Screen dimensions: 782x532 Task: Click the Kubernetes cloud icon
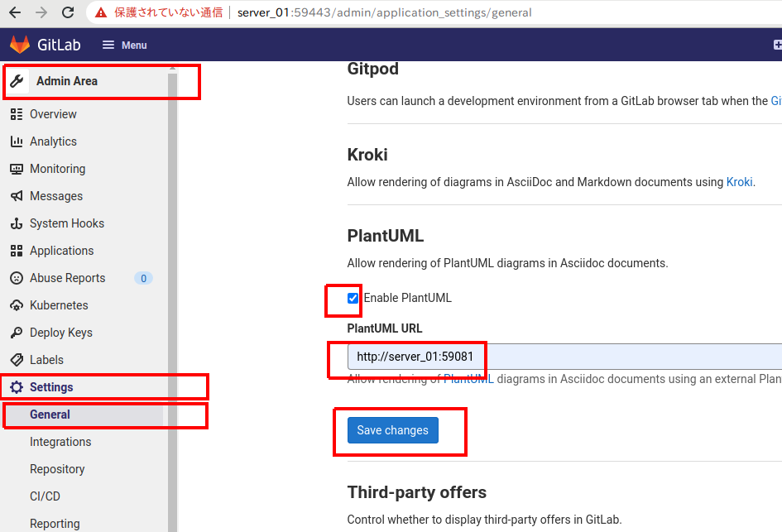pyautogui.click(x=17, y=305)
